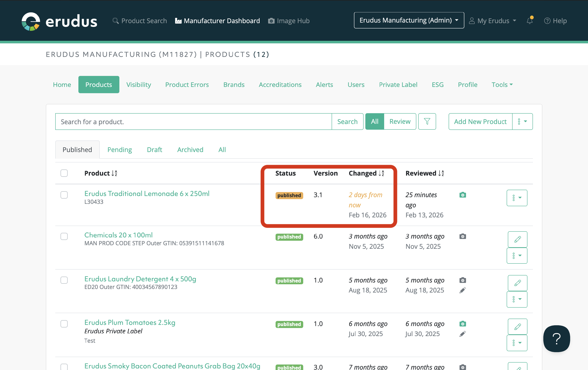Click into the product search field
The width and height of the screenshot is (588, 370).
(x=193, y=121)
